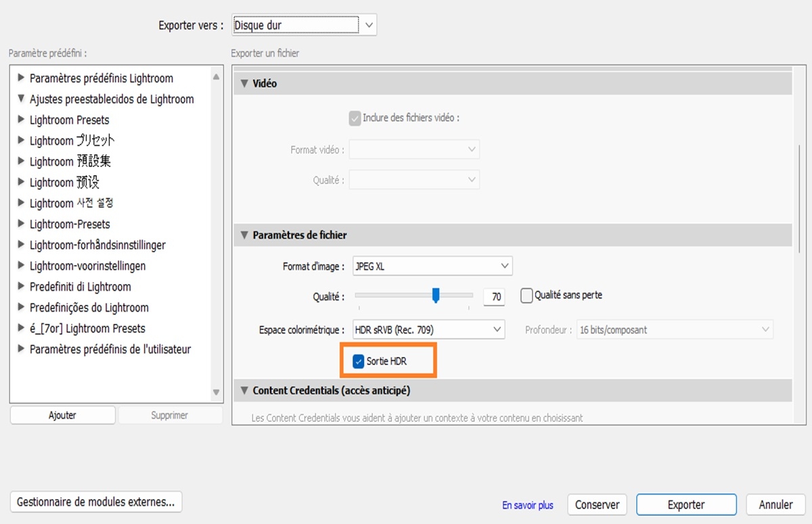
Task: Toggle Inclure des fichiers vidéo checkbox
Action: 355,118
